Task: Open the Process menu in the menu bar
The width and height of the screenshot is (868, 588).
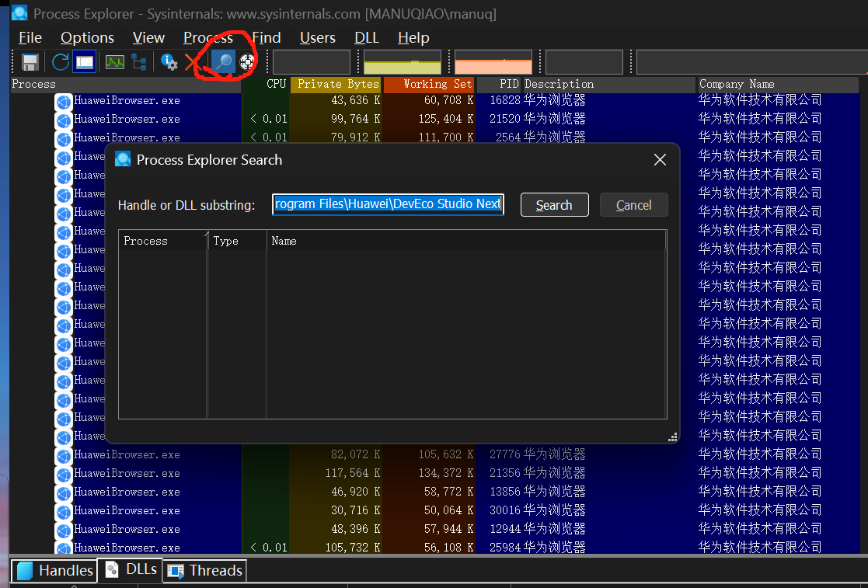Action: [208, 37]
